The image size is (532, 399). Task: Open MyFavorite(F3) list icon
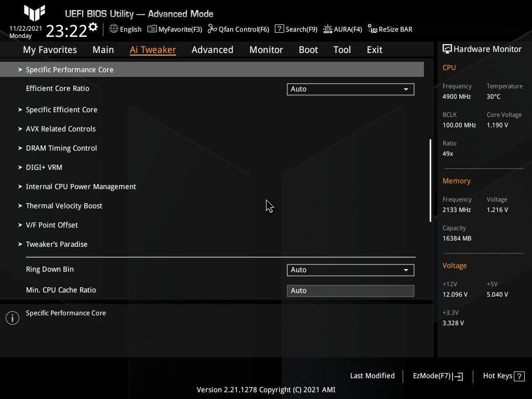(152, 29)
